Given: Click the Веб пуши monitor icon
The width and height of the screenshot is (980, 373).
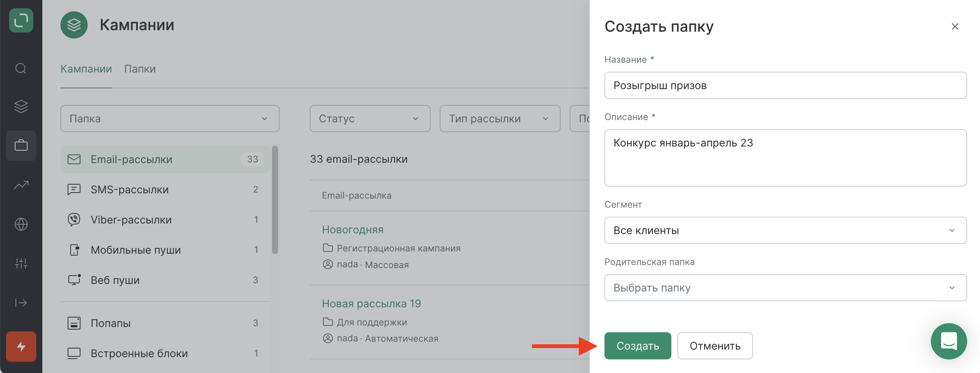Looking at the screenshot, I should [x=74, y=280].
